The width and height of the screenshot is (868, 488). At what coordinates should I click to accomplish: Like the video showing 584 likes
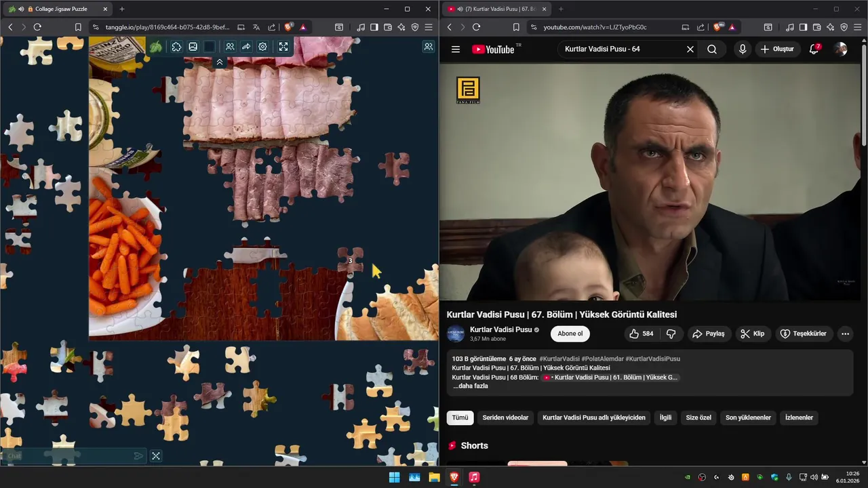tap(641, 333)
